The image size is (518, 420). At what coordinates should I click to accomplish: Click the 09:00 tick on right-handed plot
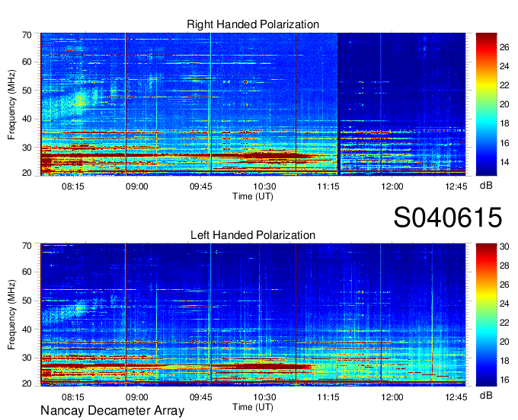click(137, 186)
